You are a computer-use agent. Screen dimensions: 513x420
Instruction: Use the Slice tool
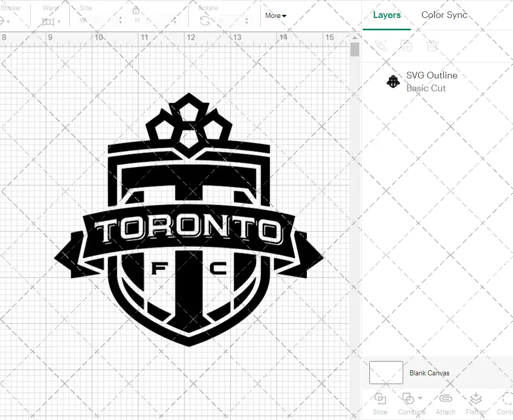pos(380,404)
